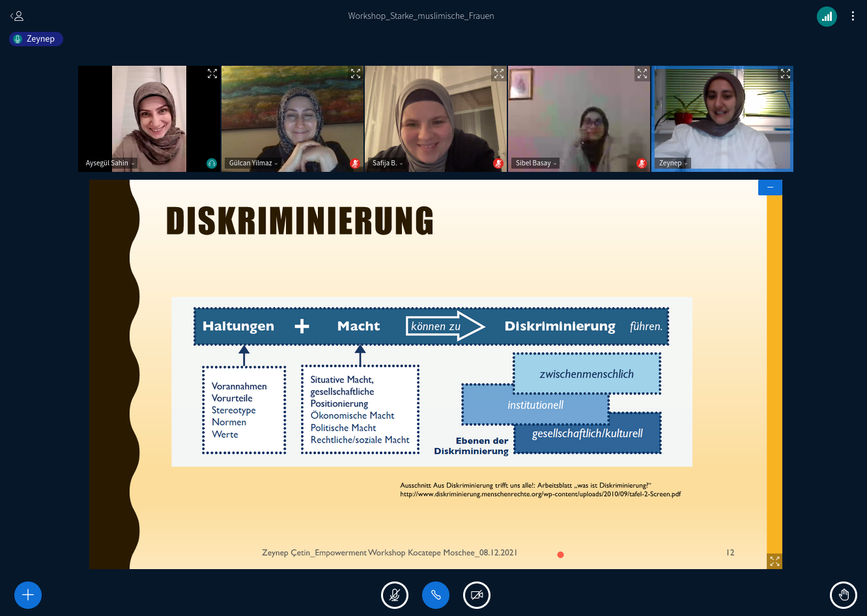Expand Sibel Basay's video to fullscreen

642,74
